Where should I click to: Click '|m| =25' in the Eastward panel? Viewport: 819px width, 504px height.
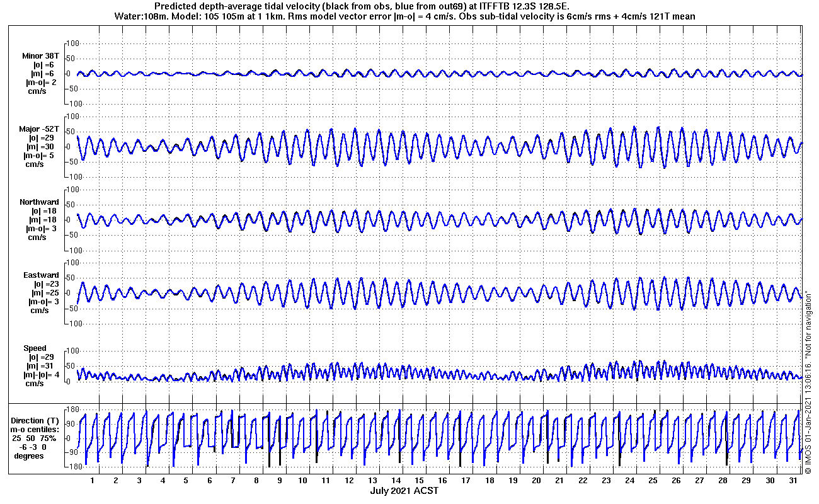pos(45,293)
